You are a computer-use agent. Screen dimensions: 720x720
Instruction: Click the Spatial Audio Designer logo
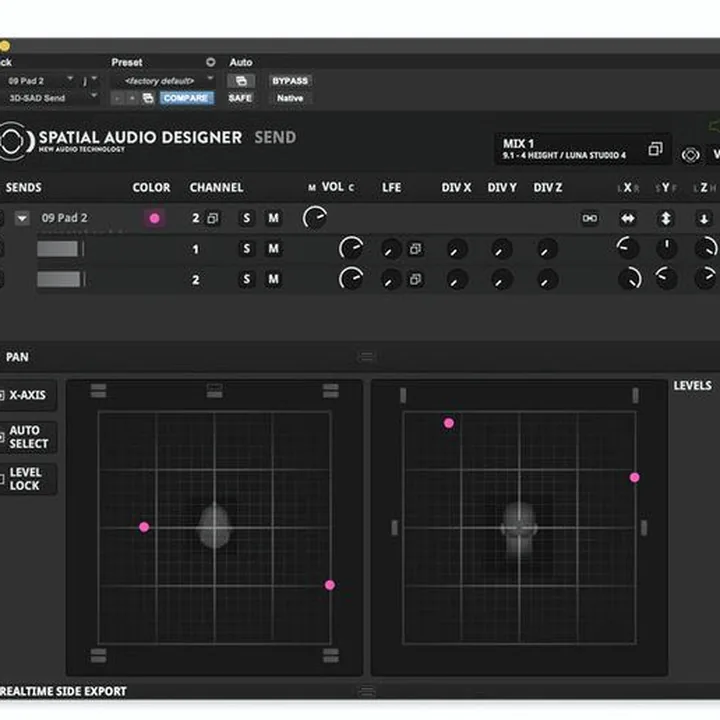pos(15,141)
